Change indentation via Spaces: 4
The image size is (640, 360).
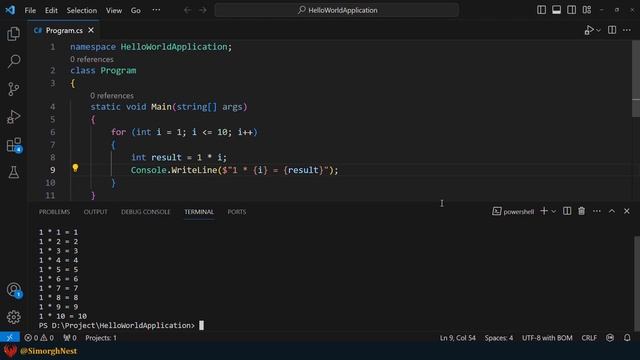tap(499, 338)
